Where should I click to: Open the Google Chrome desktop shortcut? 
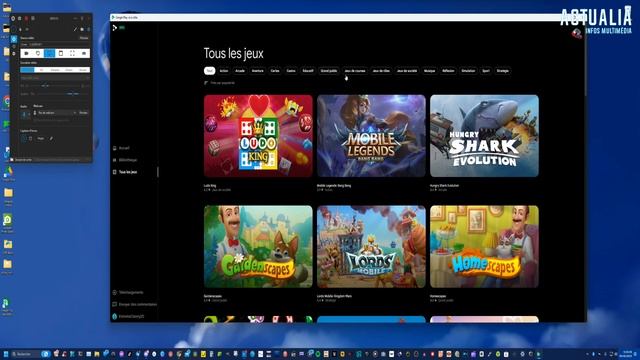(x=7, y=102)
